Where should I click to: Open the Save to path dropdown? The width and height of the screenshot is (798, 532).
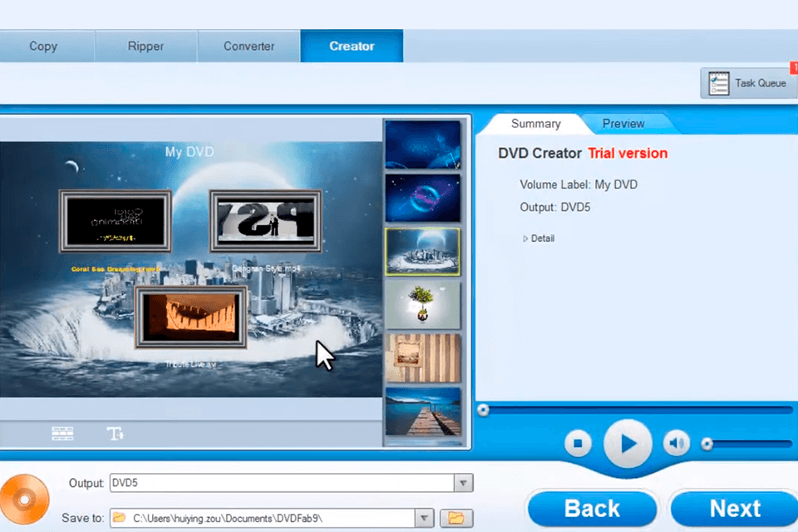[424, 517]
